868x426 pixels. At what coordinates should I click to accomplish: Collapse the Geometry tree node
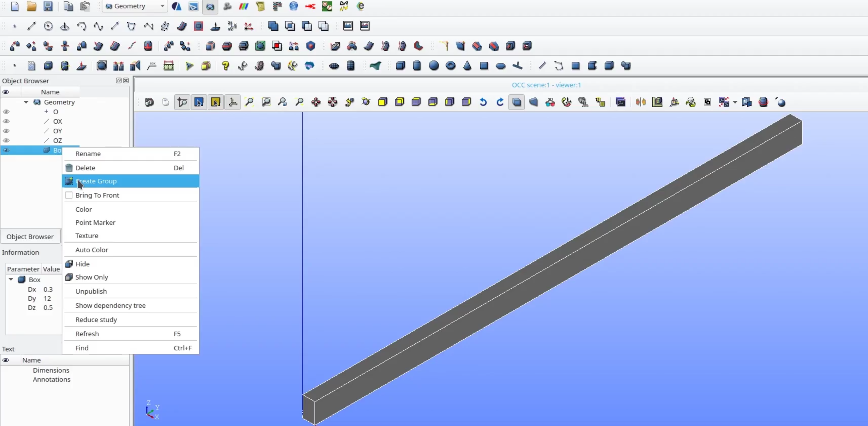click(x=26, y=102)
